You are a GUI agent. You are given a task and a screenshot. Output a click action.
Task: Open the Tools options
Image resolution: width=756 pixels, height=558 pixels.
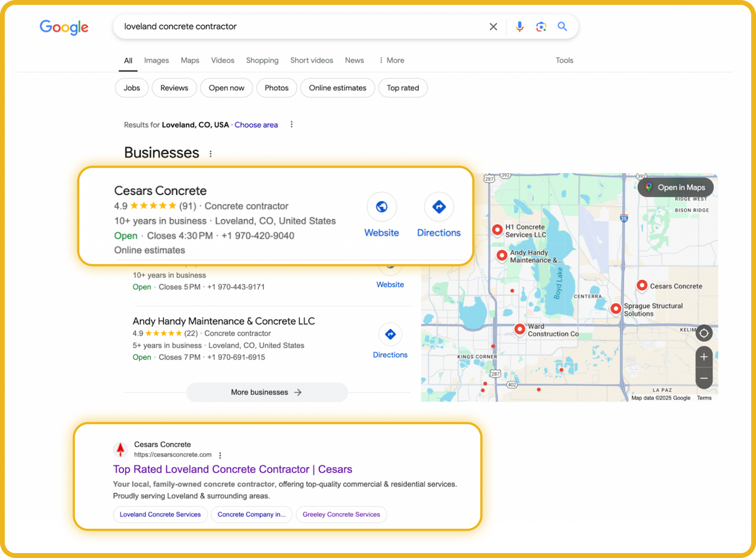point(564,60)
